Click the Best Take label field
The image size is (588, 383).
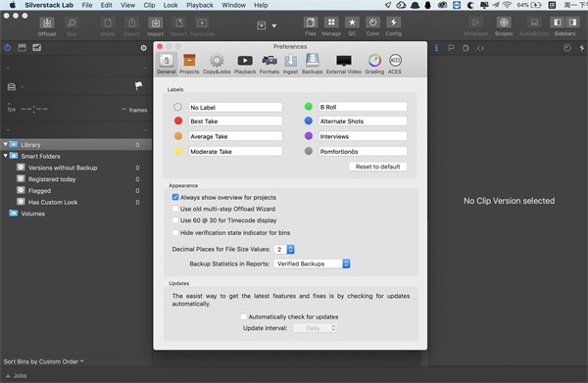(235, 121)
